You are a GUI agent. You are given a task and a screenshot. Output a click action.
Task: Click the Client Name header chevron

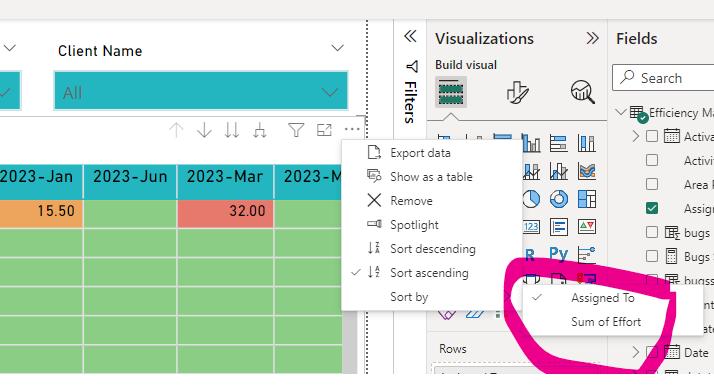[337, 48]
